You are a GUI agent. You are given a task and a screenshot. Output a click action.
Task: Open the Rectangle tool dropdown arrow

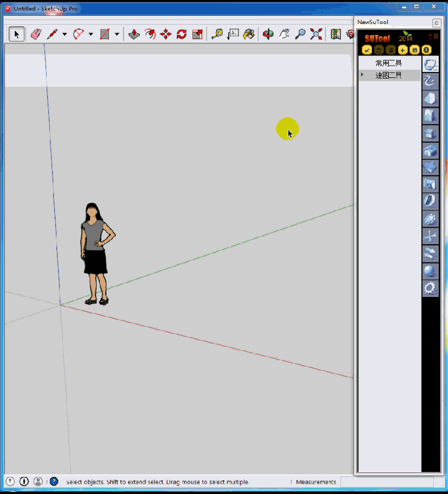coord(117,34)
